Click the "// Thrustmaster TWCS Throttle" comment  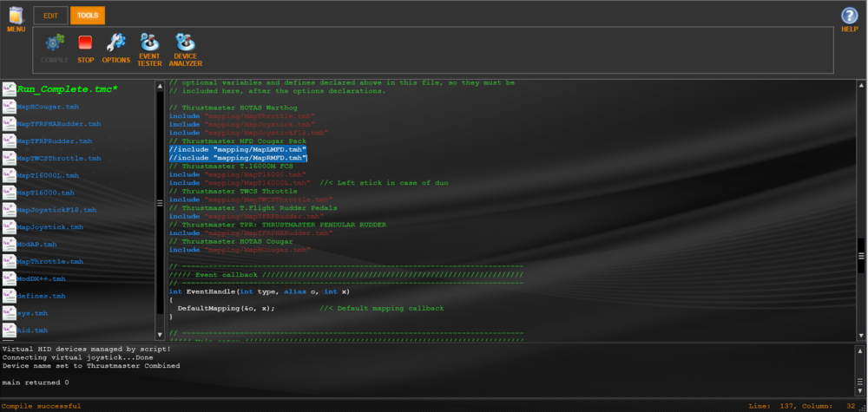pos(233,192)
